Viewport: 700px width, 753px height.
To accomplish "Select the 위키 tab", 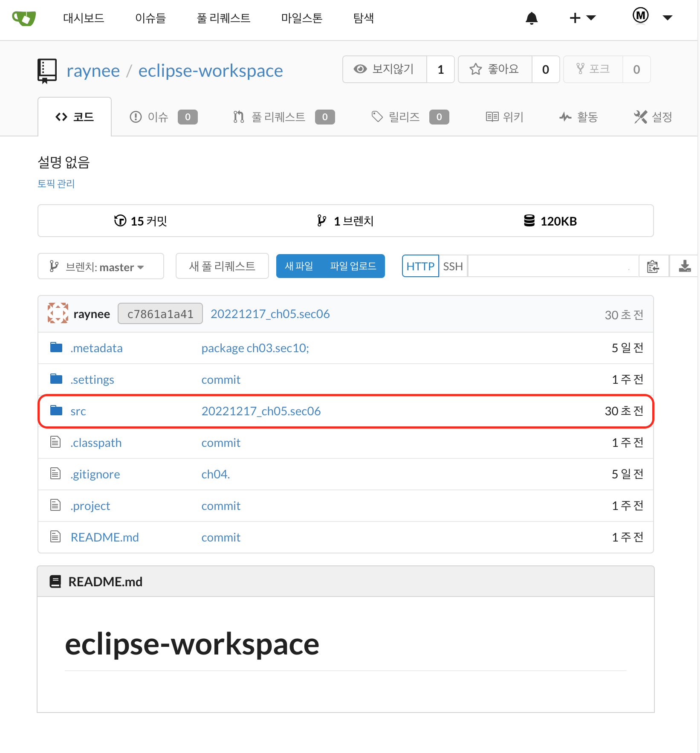I will click(x=504, y=117).
